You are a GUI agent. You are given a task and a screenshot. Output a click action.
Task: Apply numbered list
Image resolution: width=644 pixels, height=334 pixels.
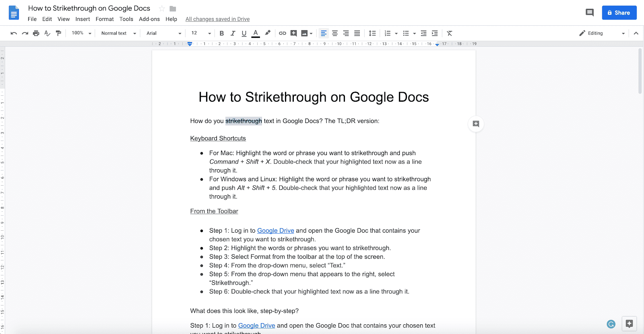388,33
